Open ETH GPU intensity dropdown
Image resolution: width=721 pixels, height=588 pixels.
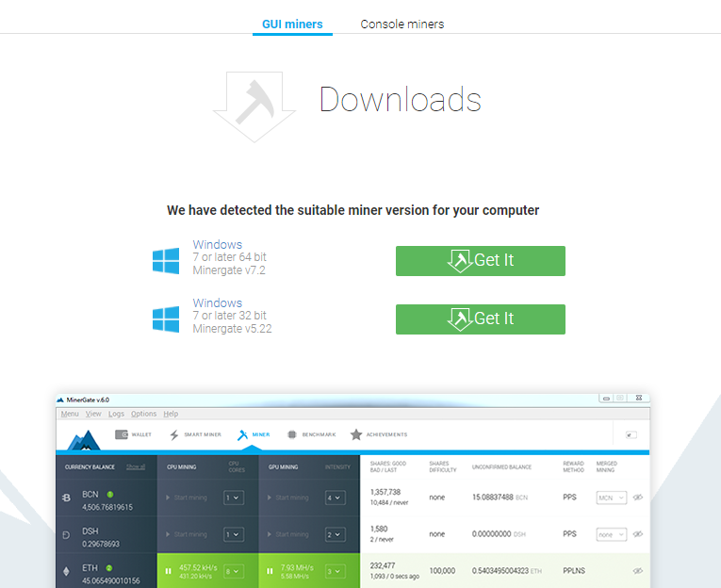[x=336, y=571]
